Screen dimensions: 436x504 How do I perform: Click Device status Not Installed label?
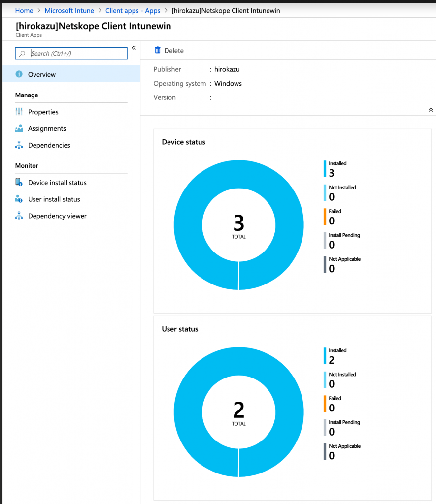tap(342, 188)
